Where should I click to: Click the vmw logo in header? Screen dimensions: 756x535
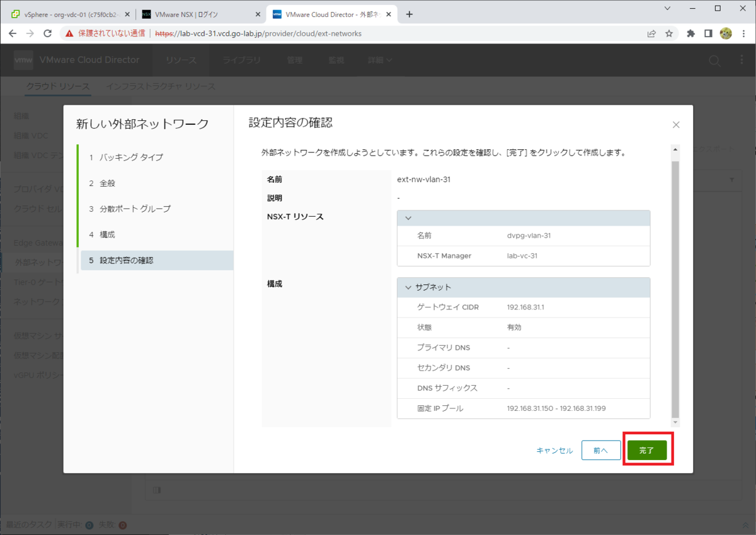point(23,60)
